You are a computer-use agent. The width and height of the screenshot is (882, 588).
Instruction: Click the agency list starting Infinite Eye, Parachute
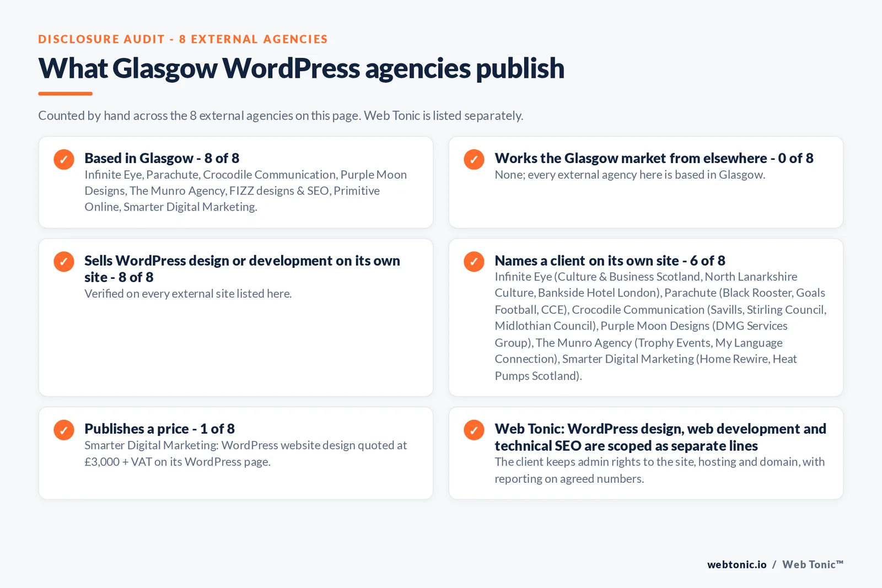[x=245, y=191]
